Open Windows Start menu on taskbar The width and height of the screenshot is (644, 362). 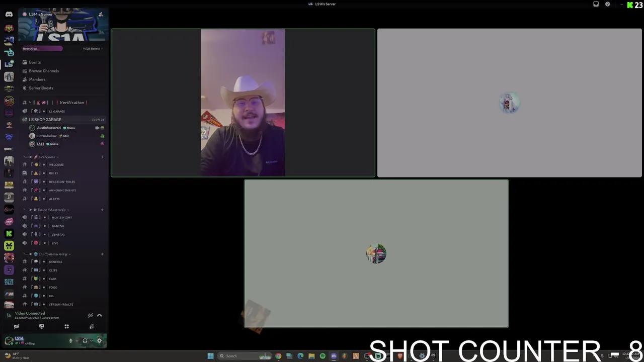pyautogui.click(x=210, y=356)
